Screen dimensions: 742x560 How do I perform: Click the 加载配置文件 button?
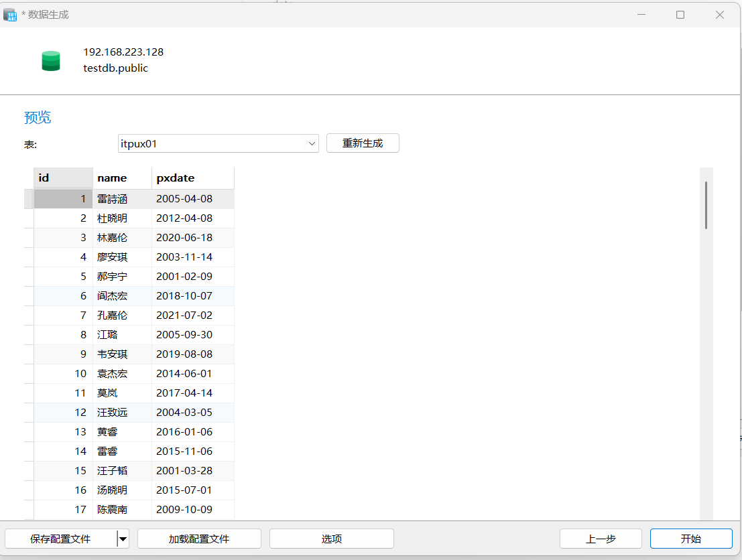coord(199,539)
